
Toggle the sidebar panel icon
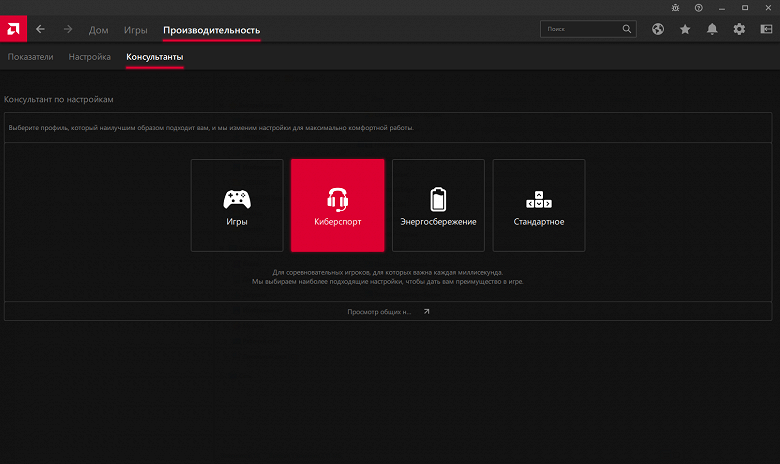click(x=766, y=29)
